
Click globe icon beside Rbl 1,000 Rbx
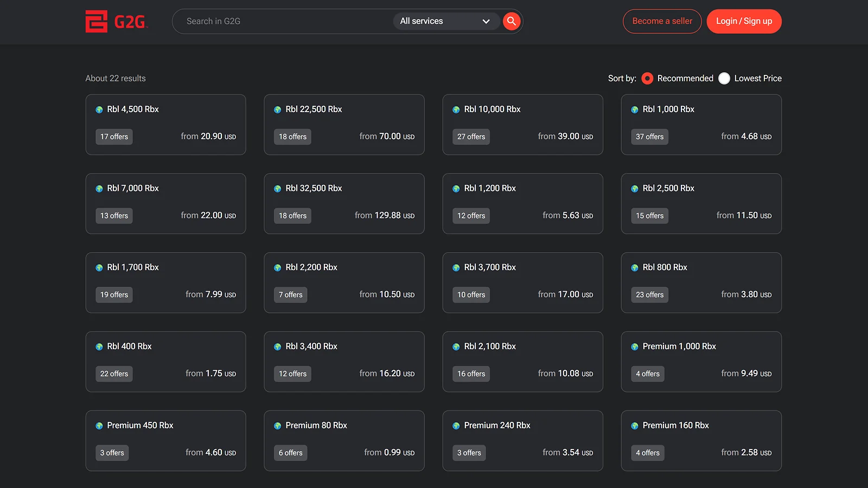pos(635,110)
